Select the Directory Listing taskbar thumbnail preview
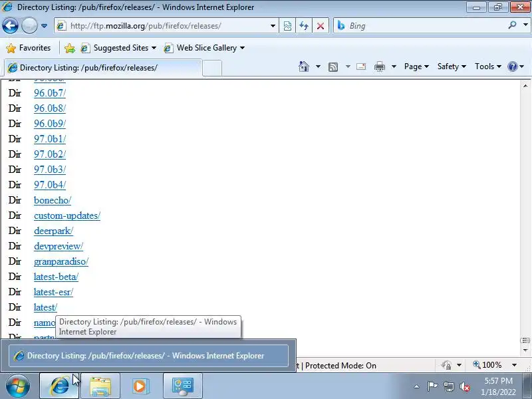The image size is (532, 399). tap(148, 356)
